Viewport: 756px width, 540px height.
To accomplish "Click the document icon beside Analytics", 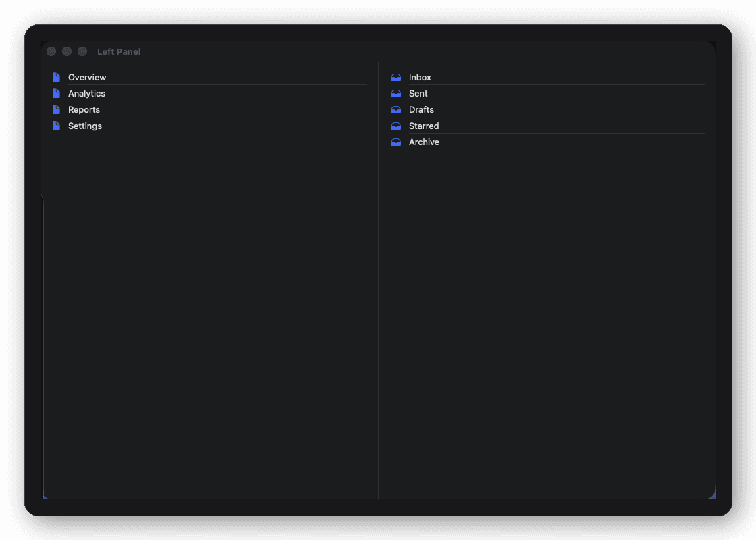I will pos(57,94).
